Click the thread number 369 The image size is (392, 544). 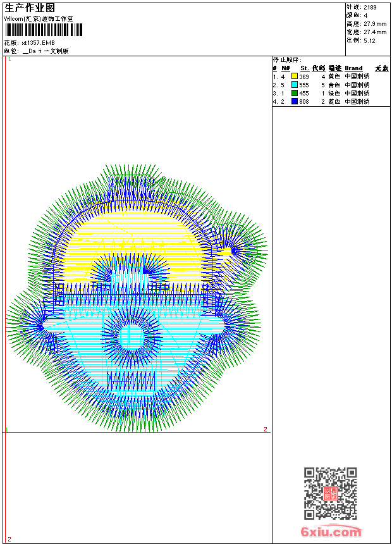click(x=304, y=77)
